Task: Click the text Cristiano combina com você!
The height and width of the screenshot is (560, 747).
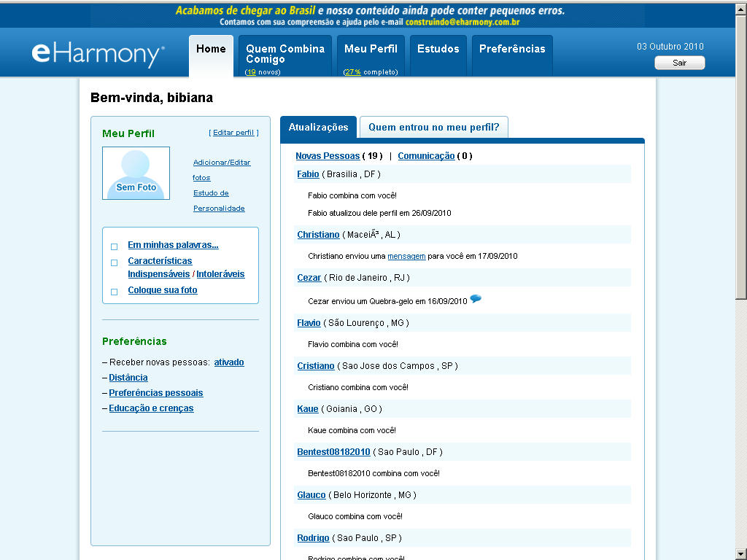Action: [357, 387]
